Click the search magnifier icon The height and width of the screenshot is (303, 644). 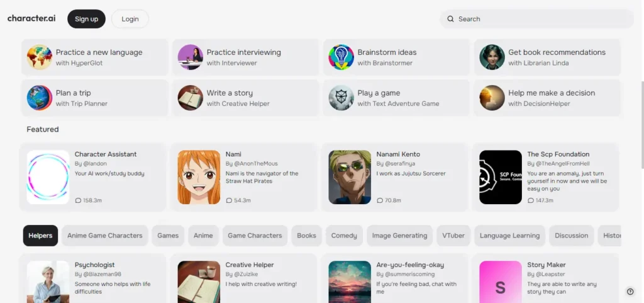450,19
